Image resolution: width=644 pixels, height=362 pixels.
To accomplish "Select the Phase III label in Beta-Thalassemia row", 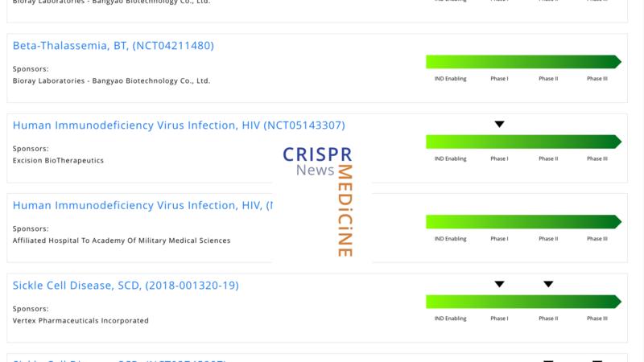I will click(x=597, y=79).
